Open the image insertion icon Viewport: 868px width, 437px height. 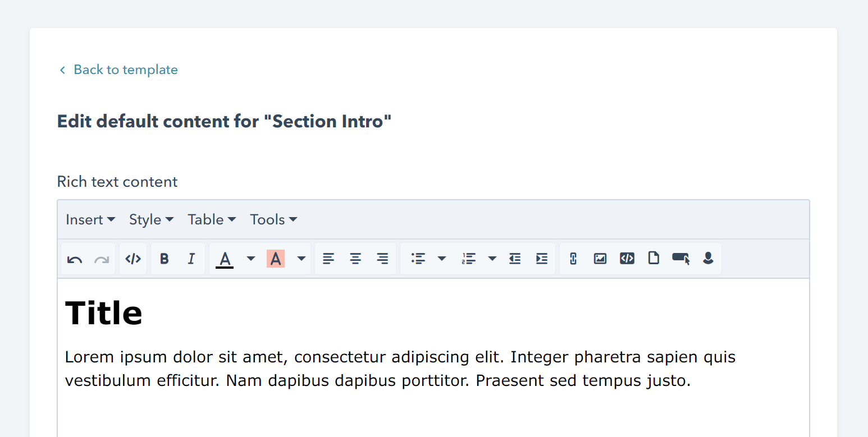tap(600, 259)
